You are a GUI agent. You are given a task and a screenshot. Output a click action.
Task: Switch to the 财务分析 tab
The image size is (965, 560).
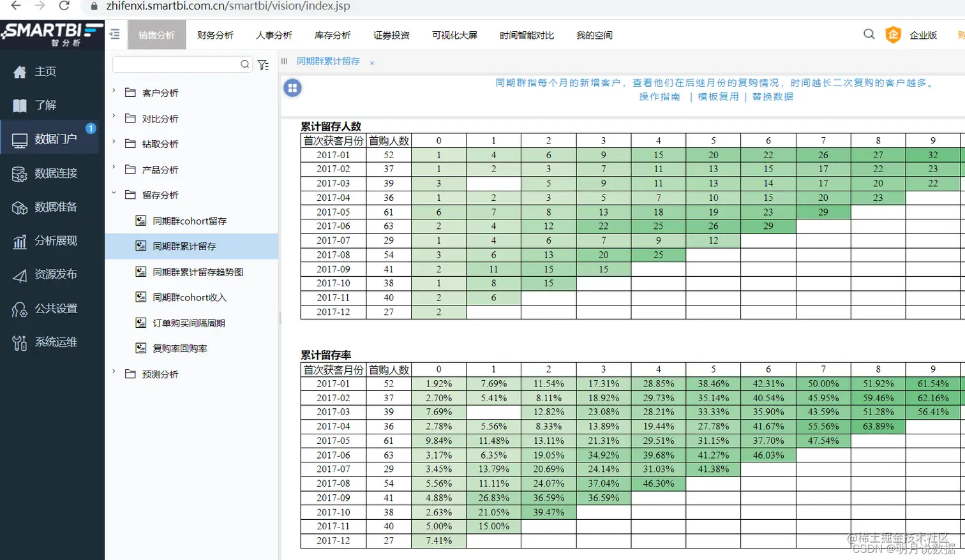(x=216, y=36)
